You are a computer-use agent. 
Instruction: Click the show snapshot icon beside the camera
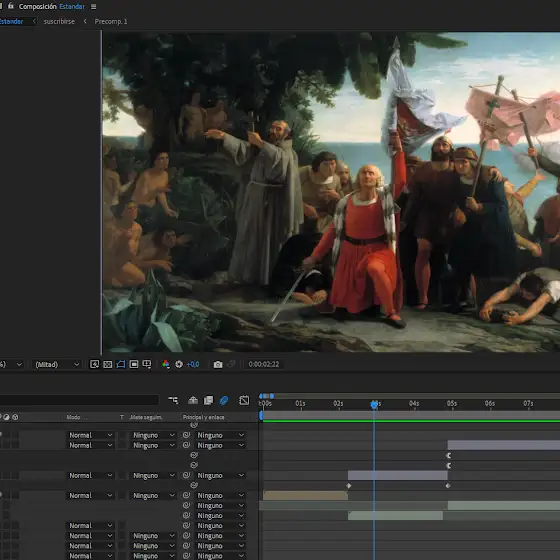(231, 364)
